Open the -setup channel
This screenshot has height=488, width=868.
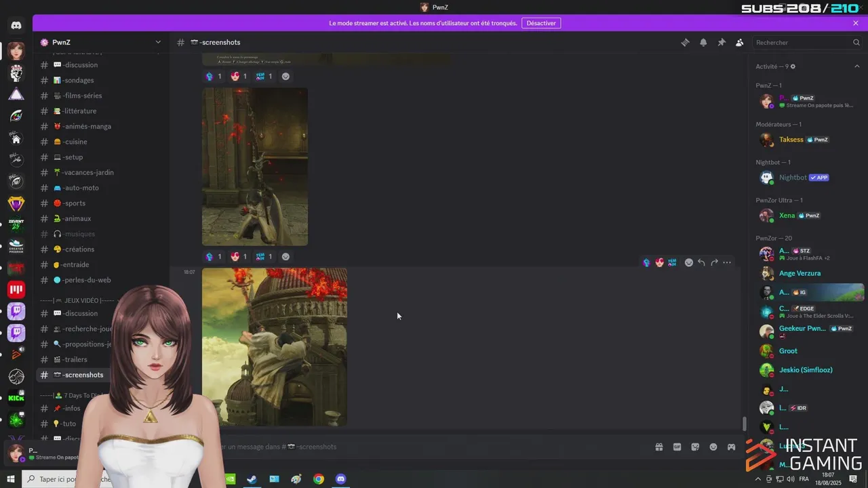[x=100, y=157]
